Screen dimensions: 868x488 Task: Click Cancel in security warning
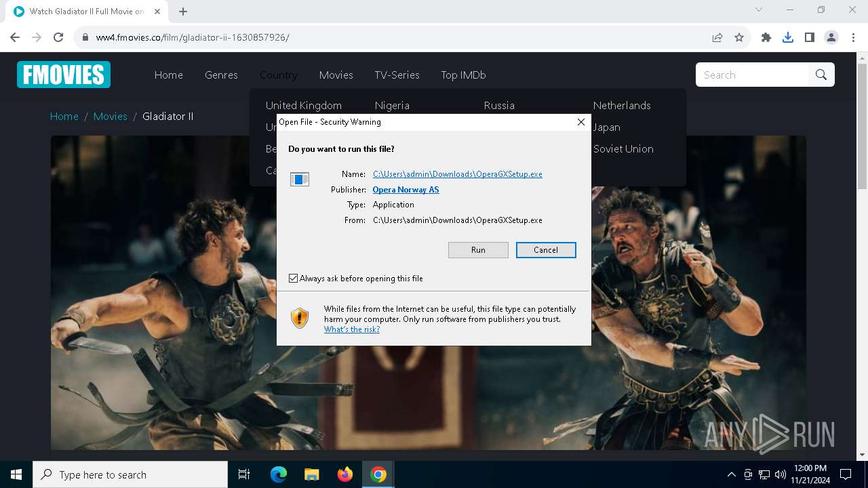click(546, 250)
